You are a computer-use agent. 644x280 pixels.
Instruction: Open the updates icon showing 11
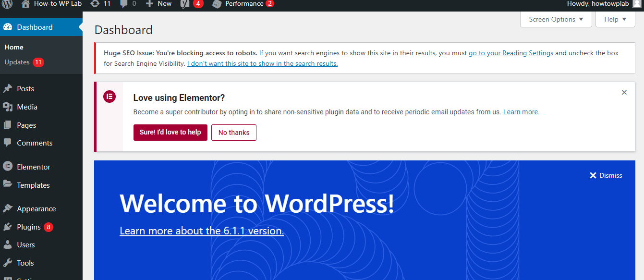click(95, 4)
